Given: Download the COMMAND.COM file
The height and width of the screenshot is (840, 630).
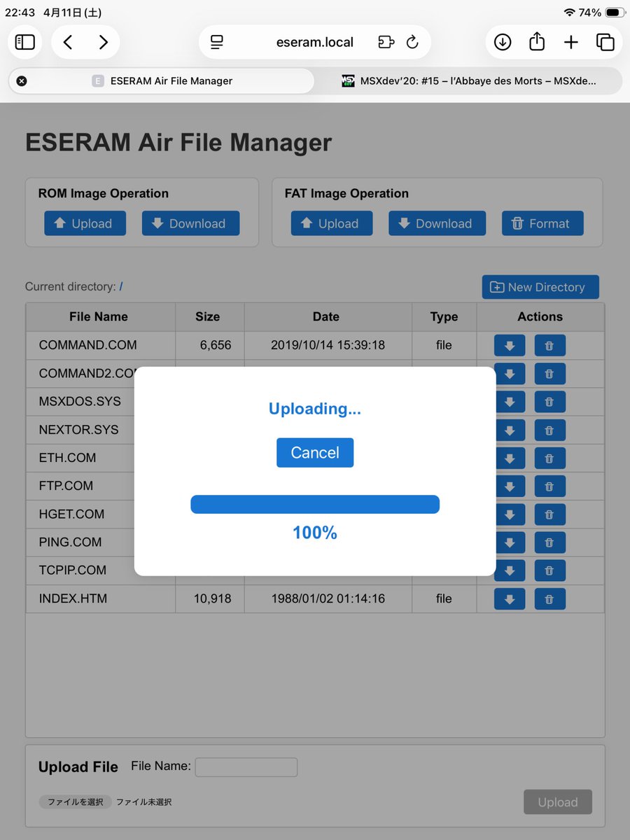Looking at the screenshot, I should tap(510, 345).
